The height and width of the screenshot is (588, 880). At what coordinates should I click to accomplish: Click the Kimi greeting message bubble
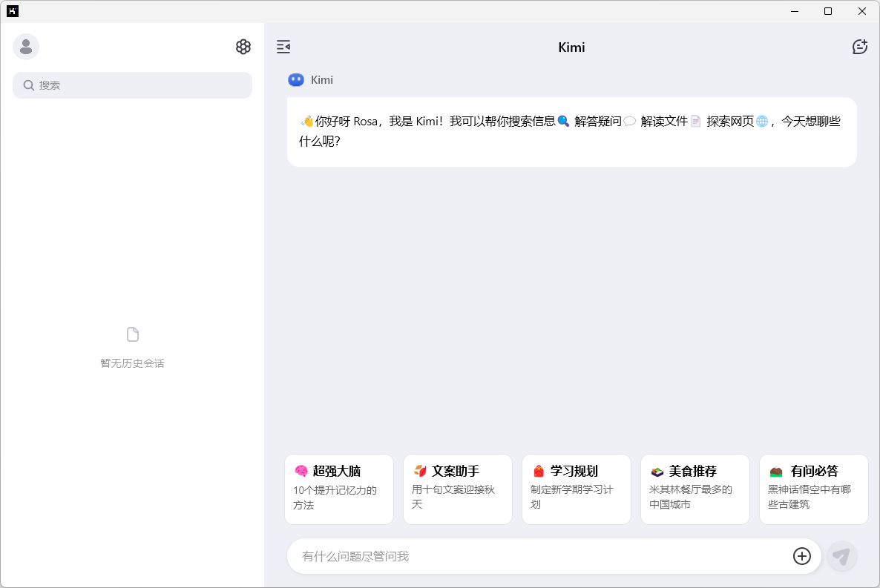pos(571,132)
